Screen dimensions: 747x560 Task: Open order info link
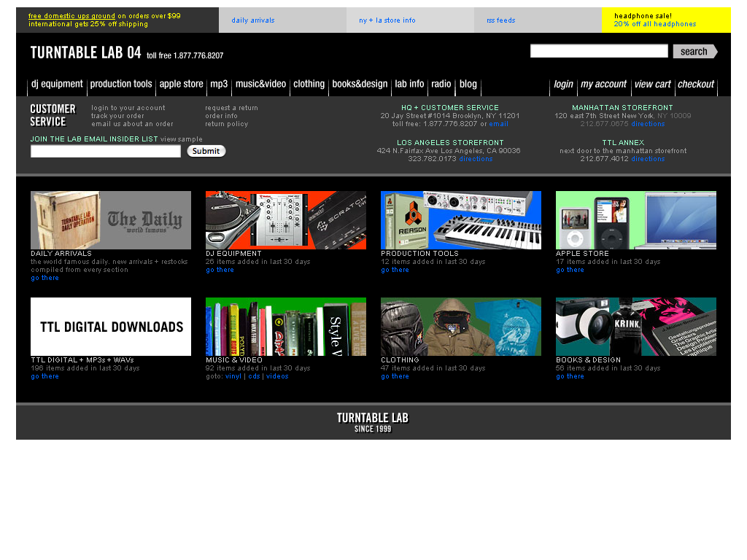[221, 116]
